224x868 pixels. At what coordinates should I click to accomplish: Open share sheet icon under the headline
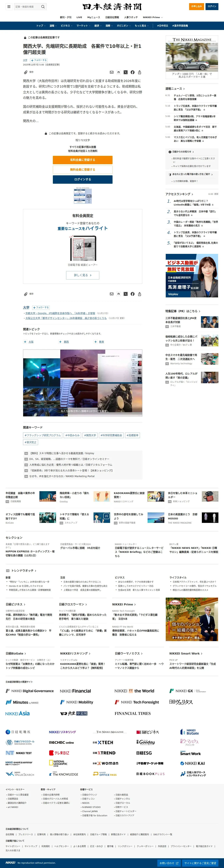139,72
